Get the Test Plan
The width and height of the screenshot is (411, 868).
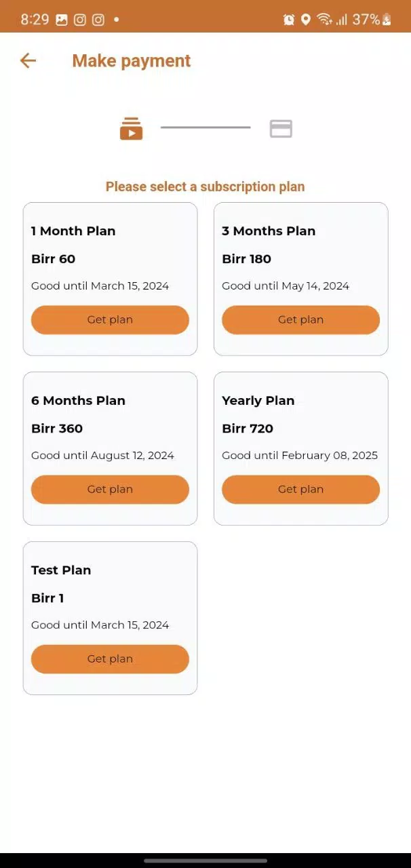[110, 658]
